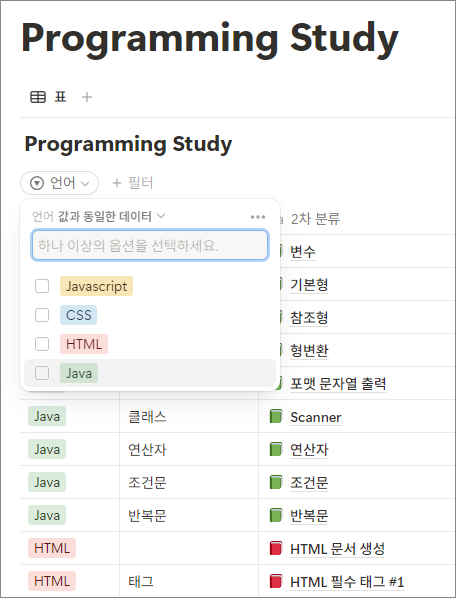Click the 조건문 category cell in middle column
The image size is (456, 598).
point(189,482)
